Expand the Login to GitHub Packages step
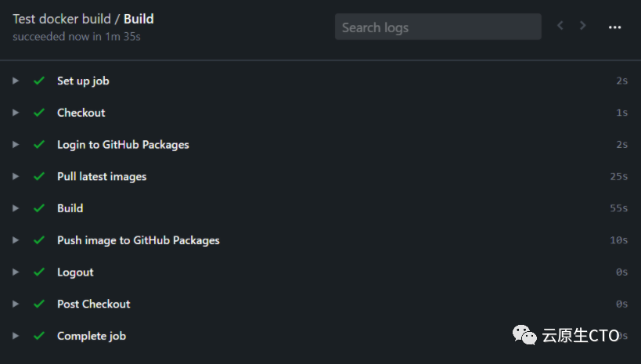This screenshot has height=364, width=641. [x=15, y=145]
